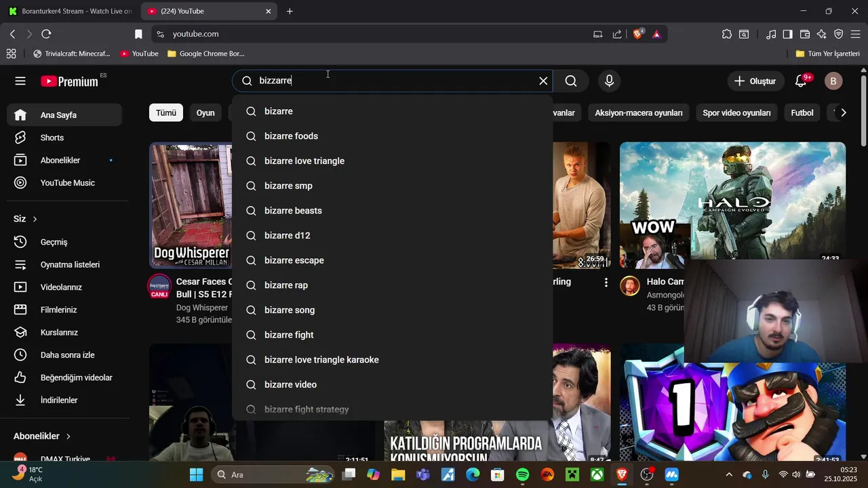Open the Dog Whisperer video thumbnail
868x488 pixels.
coord(191,205)
